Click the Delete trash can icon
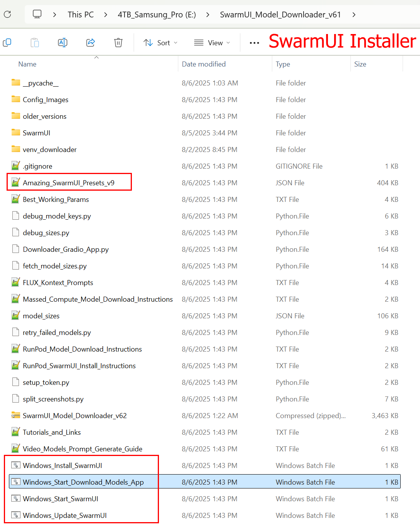This screenshot has width=420, height=526. 118,43
